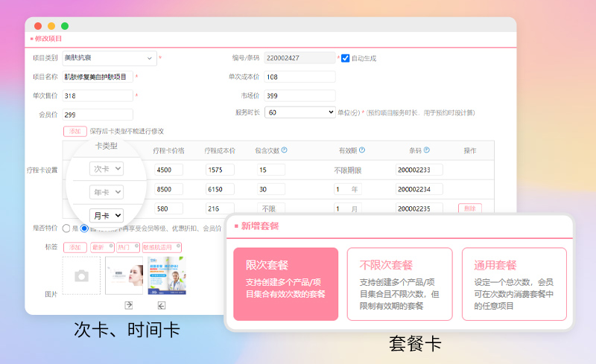Open the 项目类别 dropdown showing 美肤抗衰
Viewport: 596px width, 364px height.
click(x=110, y=58)
